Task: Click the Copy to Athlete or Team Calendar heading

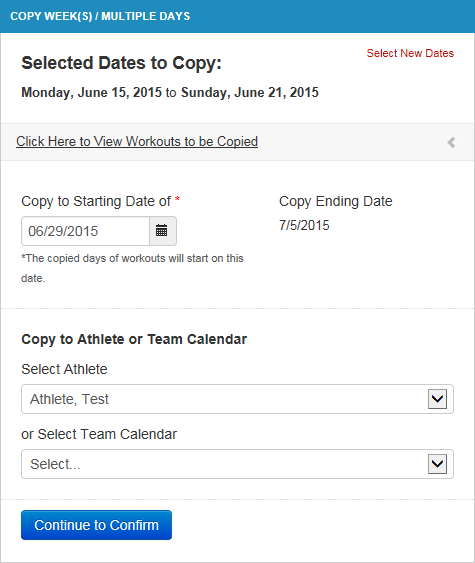Action: (134, 339)
